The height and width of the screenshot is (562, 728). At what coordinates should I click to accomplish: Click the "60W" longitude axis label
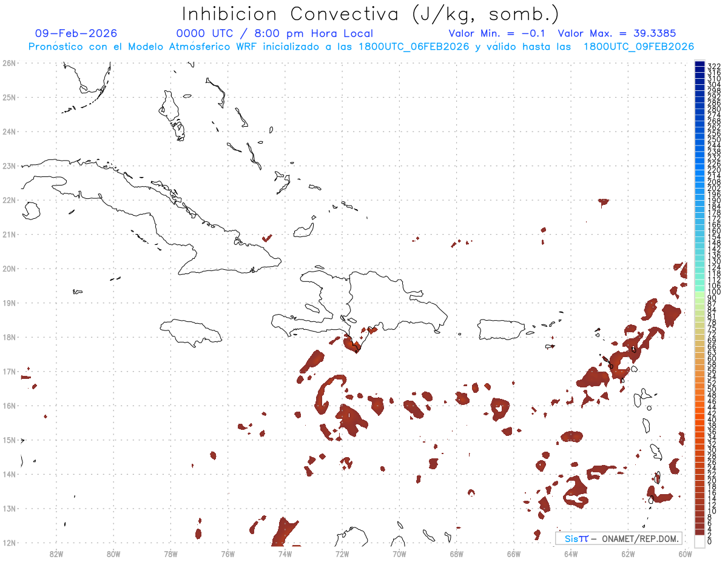(685, 553)
